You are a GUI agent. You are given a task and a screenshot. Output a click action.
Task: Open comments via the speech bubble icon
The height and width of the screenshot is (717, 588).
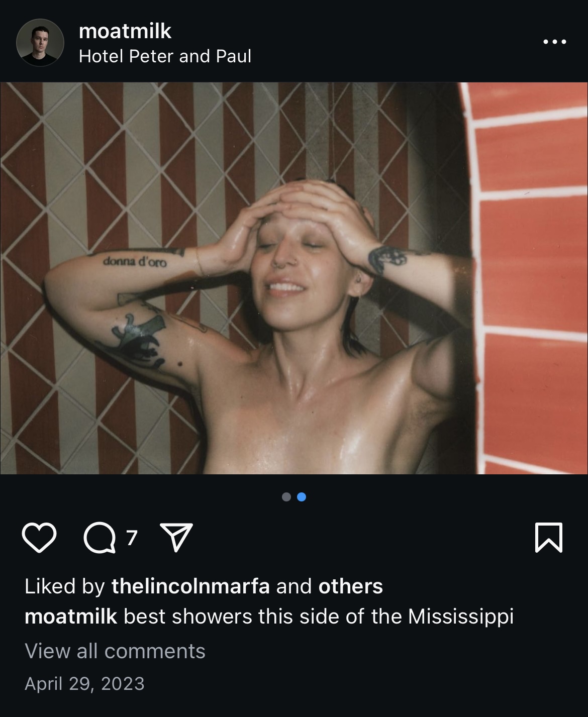(x=99, y=538)
